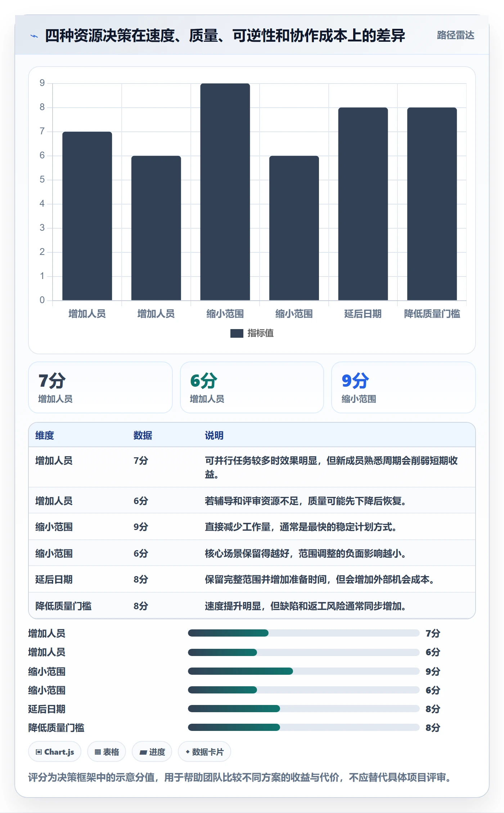The image size is (504, 813).
Task: Click the footnote text about 示意分值
Action: pos(240,777)
